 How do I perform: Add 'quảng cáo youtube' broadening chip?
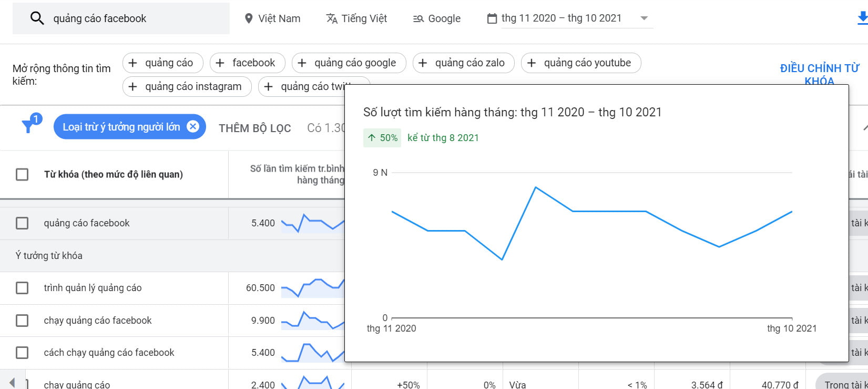click(x=581, y=63)
